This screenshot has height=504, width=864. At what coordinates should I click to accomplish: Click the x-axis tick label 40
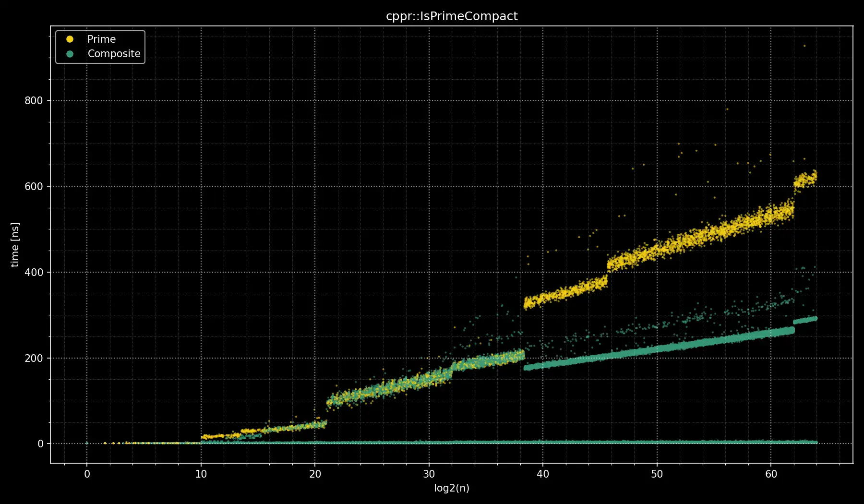543,474
